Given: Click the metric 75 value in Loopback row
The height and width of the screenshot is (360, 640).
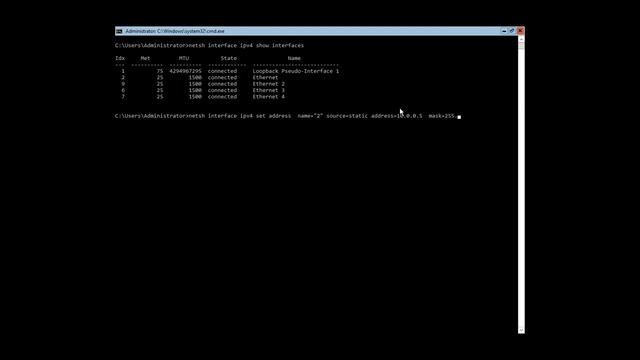Looking at the screenshot, I should coord(160,71).
